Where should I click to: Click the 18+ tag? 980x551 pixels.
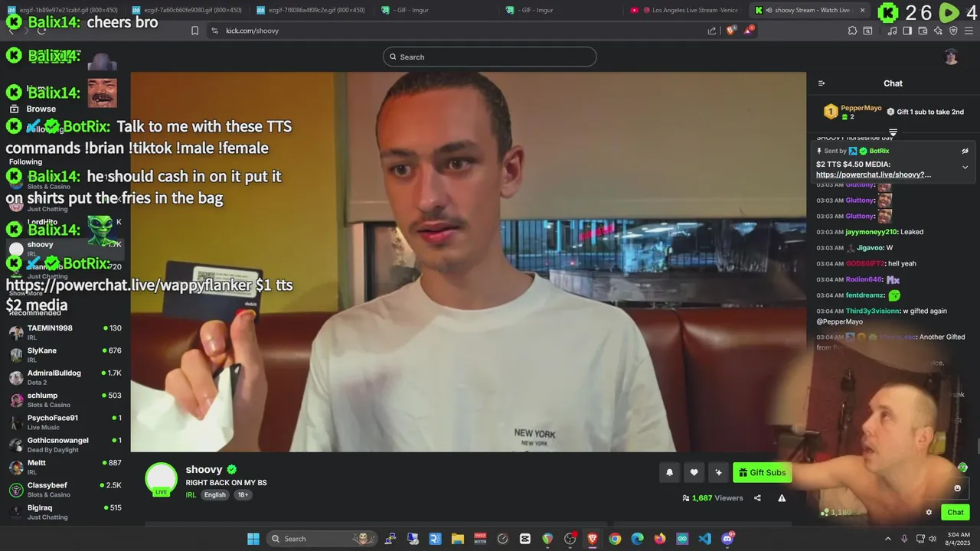243,494
